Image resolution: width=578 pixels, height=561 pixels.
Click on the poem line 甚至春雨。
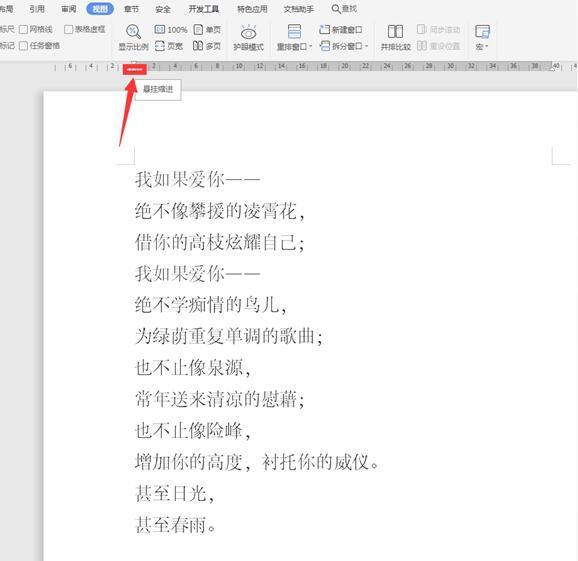pos(176,525)
